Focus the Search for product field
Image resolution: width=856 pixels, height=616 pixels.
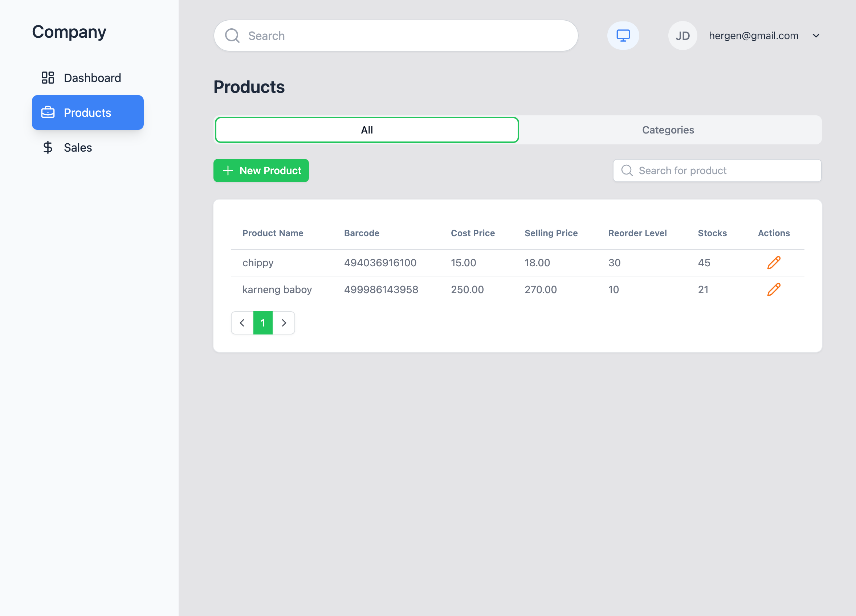(717, 171)
